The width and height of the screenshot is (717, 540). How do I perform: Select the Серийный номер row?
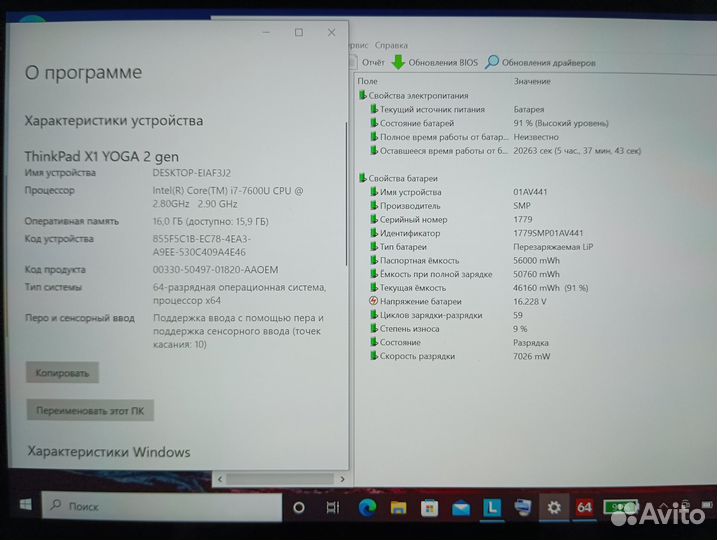(451, 219)
